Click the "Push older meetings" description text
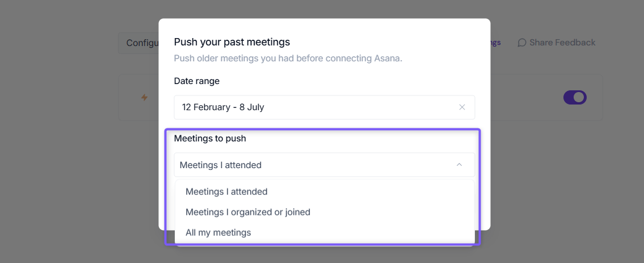This screenshot has height=263, width=644. point(288,59)
